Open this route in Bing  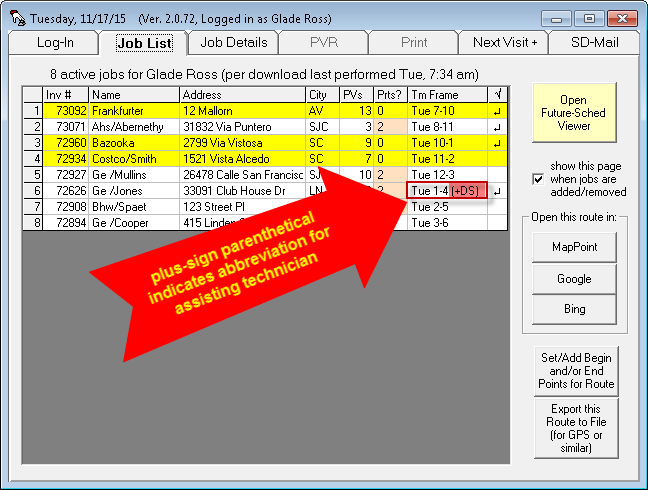pos(574,310)
